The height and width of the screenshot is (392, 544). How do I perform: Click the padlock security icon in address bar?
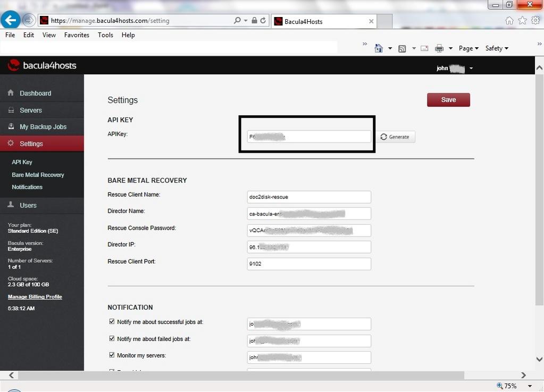pyautogui.click(x=254, y=20)
